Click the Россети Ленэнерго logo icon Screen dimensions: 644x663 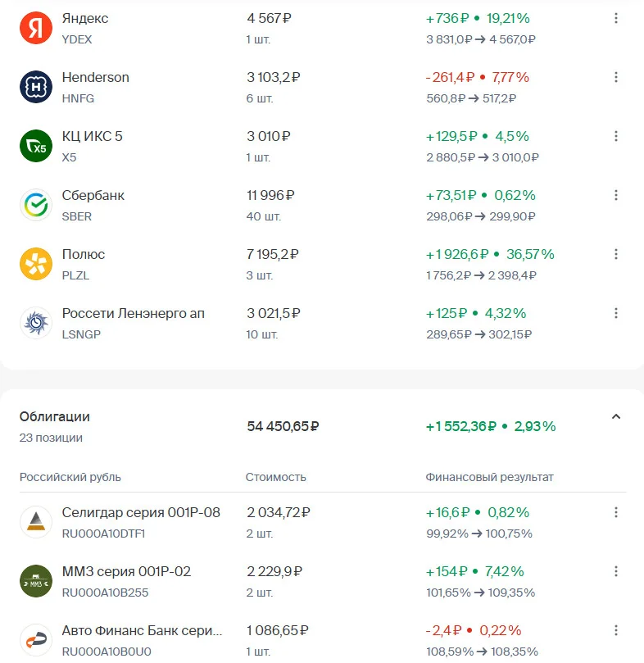click(36, 323)
